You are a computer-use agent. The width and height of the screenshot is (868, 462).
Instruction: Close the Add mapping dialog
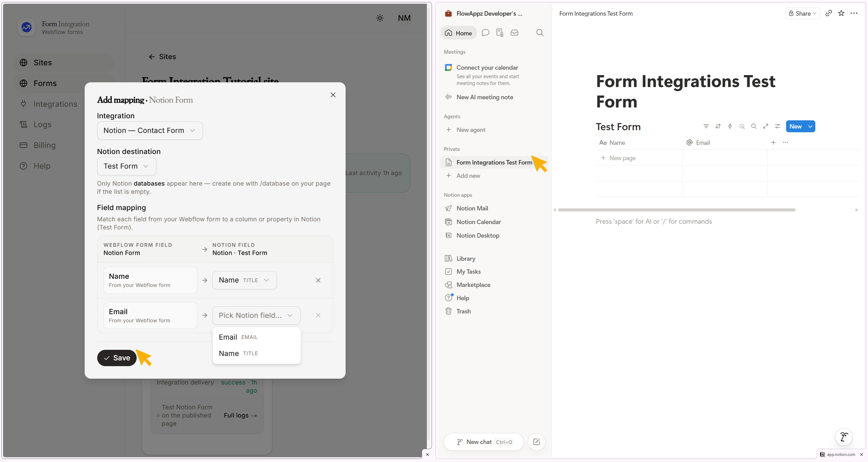pos(333,95)
